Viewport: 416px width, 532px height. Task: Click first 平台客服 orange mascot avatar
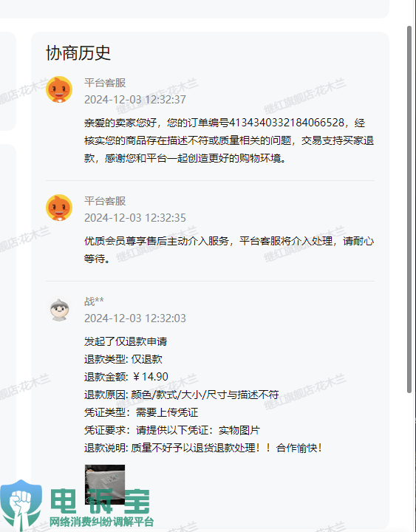(x=59, y=89)
